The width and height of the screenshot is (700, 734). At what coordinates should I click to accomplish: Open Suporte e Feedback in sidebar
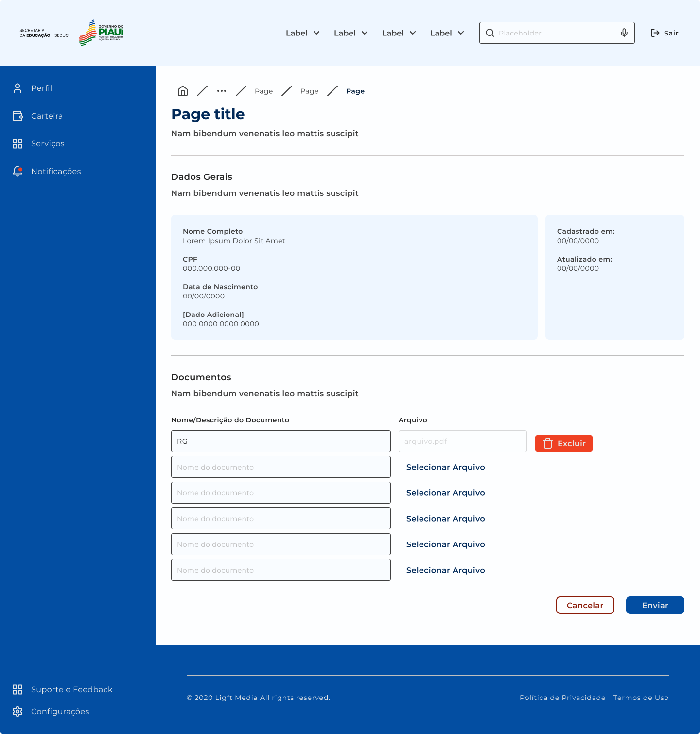tap(71, 689)
